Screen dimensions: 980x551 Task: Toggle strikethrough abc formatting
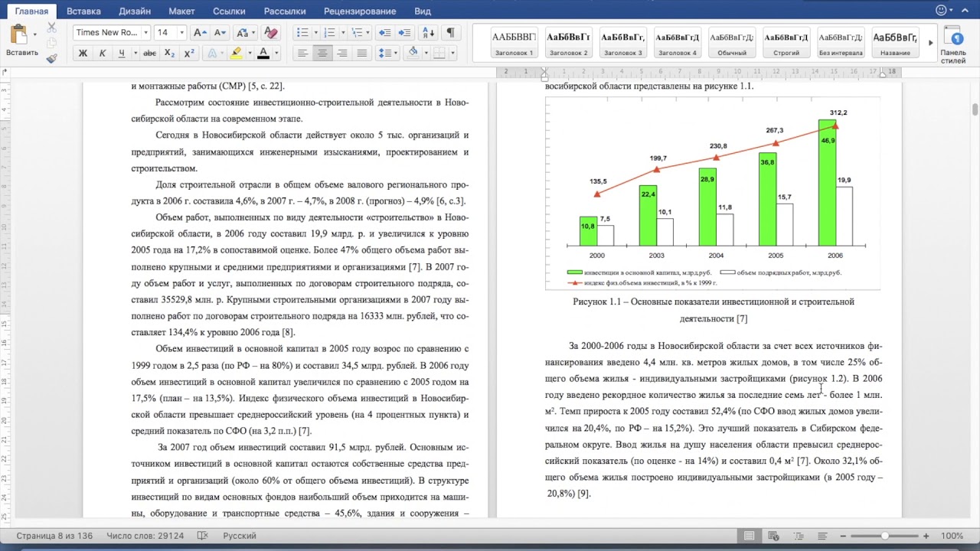tap(150, 54)
